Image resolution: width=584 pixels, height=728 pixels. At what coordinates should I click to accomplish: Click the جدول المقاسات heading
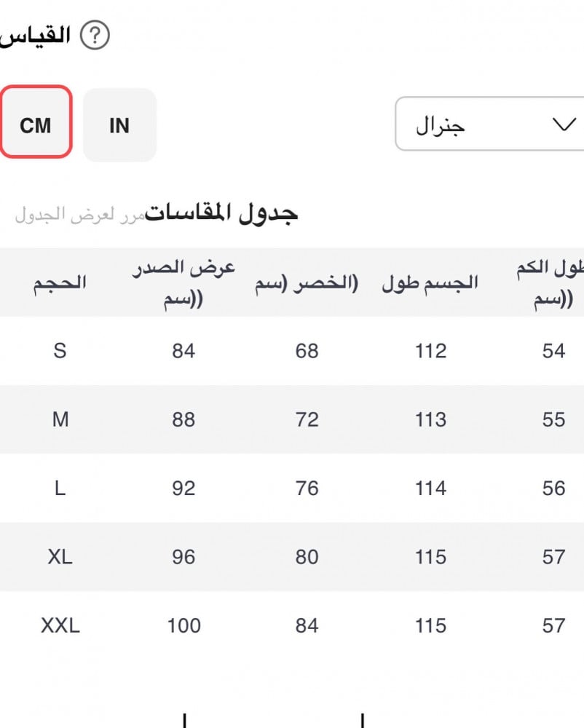pyautogui.click(x=221, y=213)
